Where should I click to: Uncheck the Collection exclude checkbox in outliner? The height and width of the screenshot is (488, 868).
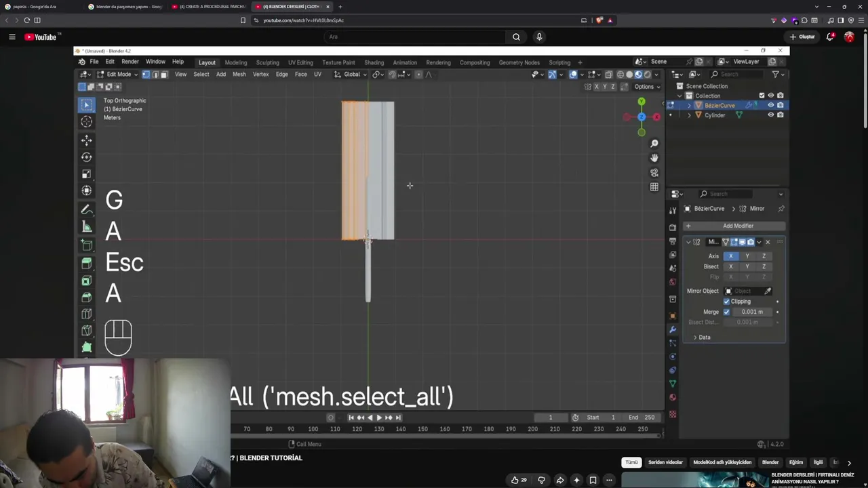click(762, 96)
